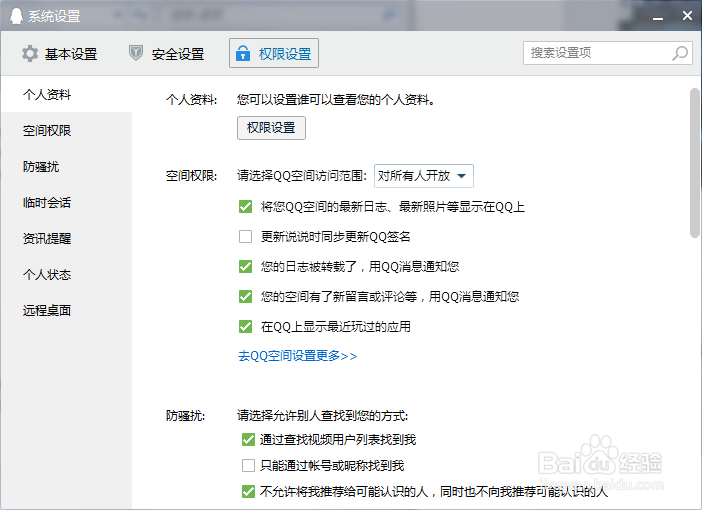Jump to 个人状态 in sidebar
This screenshot has width=702, height=510.
coord(66,274)
